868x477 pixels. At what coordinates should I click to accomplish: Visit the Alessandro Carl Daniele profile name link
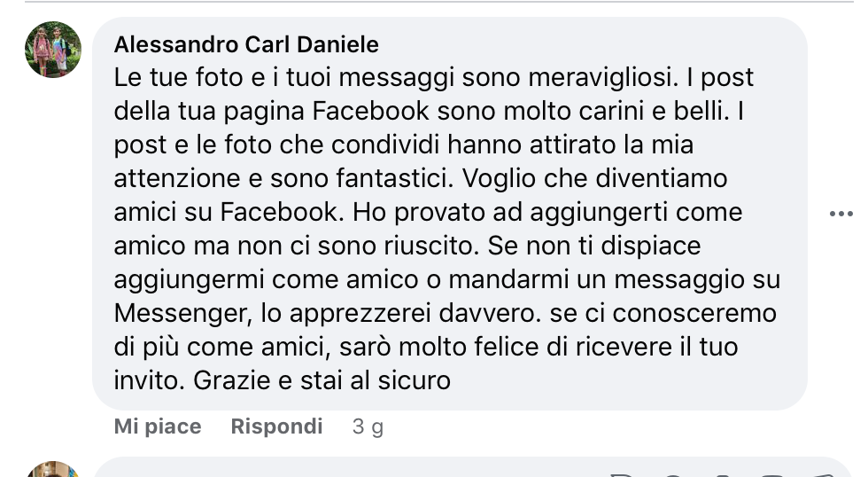[246, 44]
